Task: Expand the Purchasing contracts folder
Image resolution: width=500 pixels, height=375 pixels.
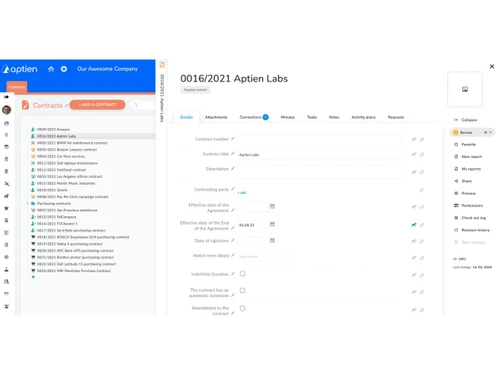Action: [x=27, y=203]
